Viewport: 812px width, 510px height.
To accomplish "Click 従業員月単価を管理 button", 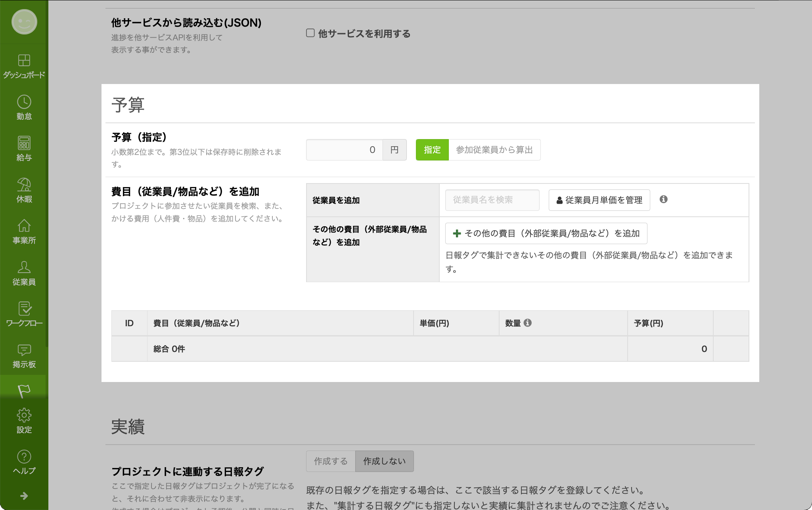I will 599,200.
